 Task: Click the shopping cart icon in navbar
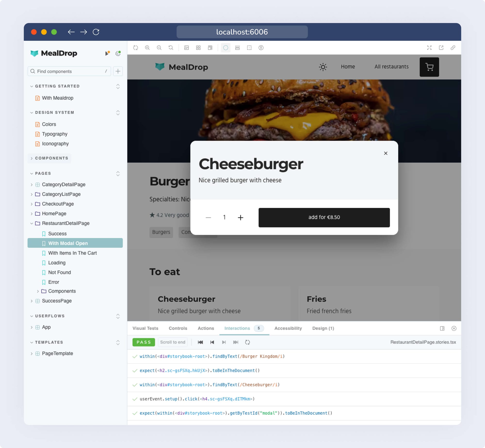coord(429,67)
